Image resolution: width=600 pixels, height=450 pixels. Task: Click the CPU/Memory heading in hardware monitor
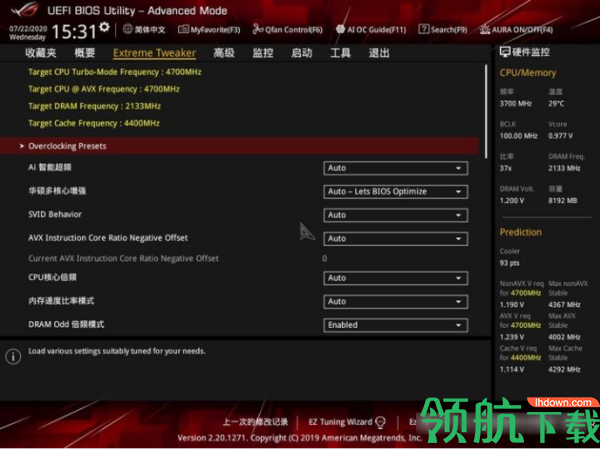pyautogui.click(x=528, y=73)
